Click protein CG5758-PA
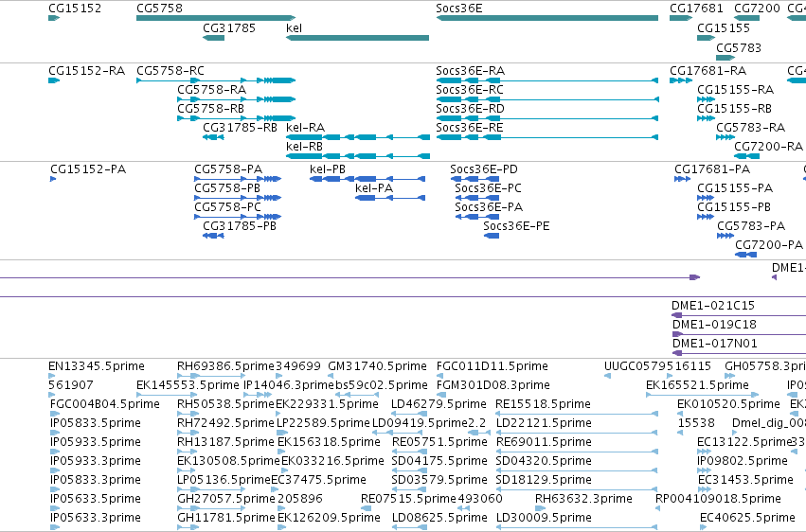 point(238,179)
